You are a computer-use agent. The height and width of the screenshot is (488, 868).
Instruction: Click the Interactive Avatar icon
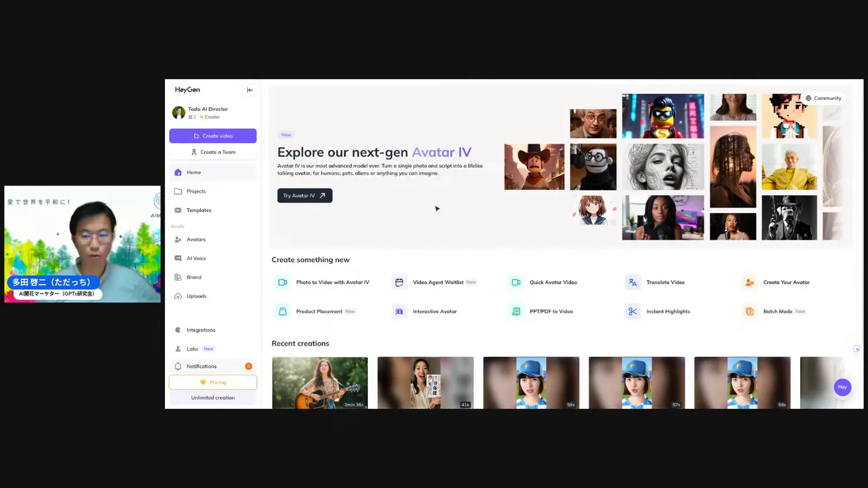(399, 311)
